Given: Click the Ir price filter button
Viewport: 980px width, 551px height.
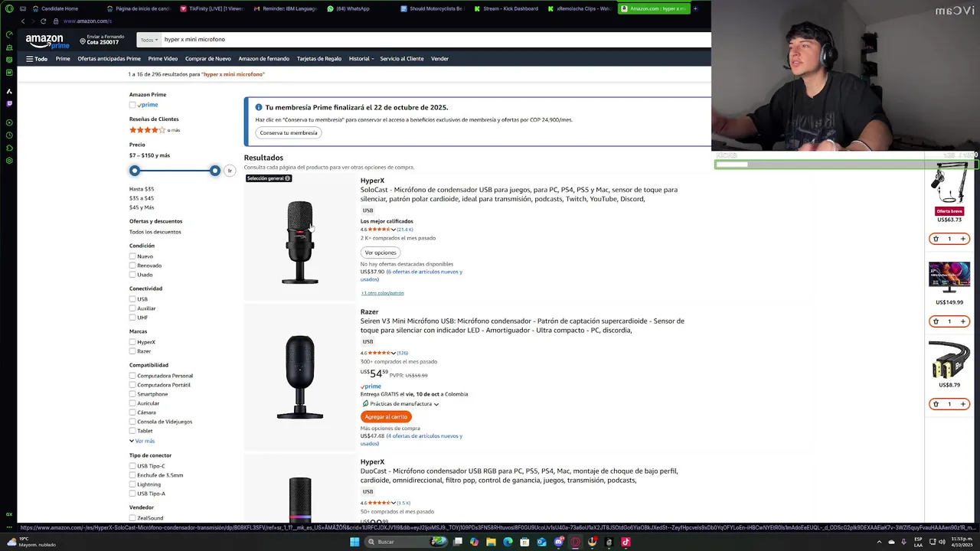Looking at the screenshot, I should coord(229,171).
